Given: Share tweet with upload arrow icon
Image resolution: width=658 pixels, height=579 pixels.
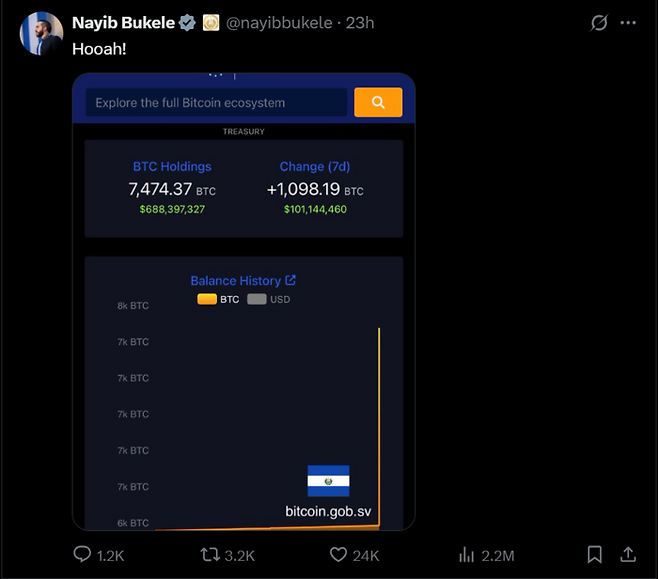Looking at the screenshot, I should (x=628, y=554).
